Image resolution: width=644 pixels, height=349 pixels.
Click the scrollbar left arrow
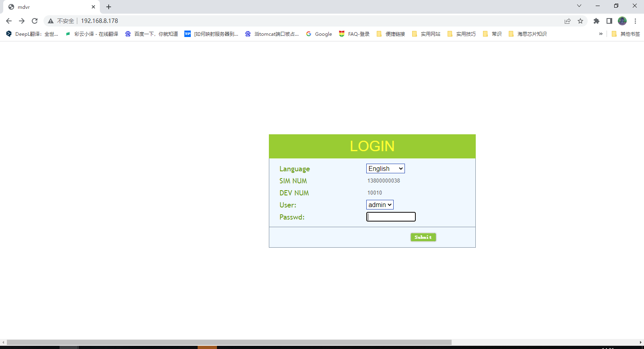point(3,342)
